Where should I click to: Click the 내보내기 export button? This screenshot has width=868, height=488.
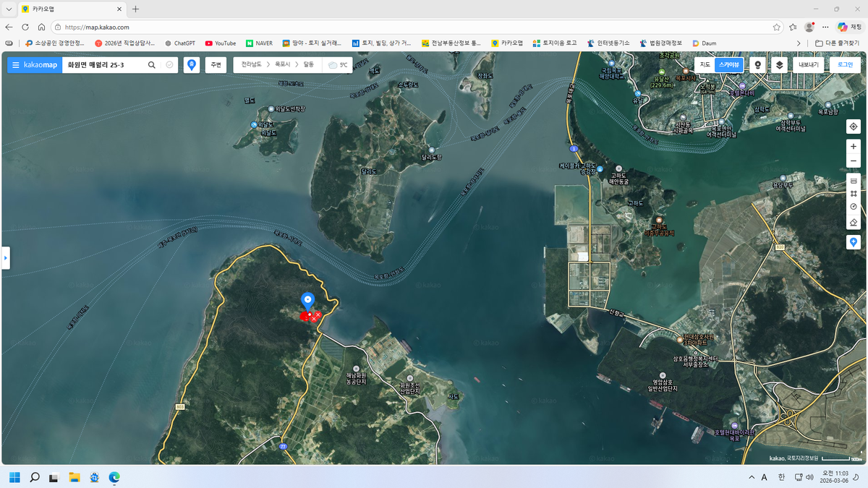(808, 64)
